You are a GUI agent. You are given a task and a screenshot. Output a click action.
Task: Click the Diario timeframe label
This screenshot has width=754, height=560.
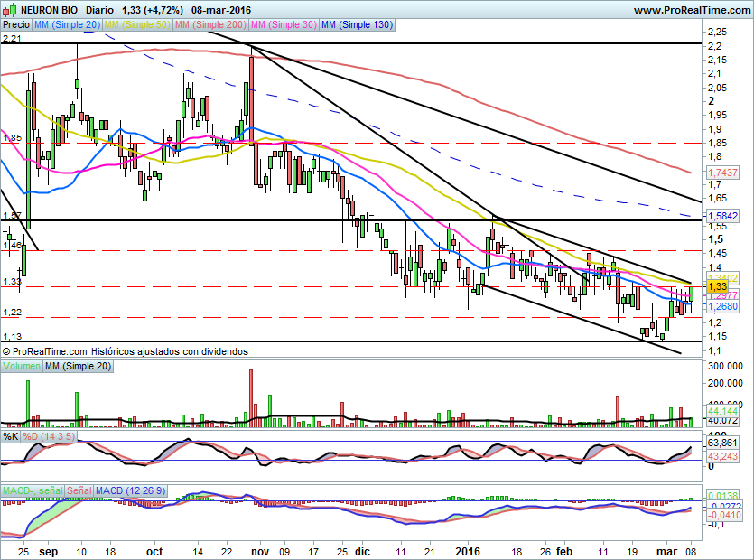(x=100, y=10)
